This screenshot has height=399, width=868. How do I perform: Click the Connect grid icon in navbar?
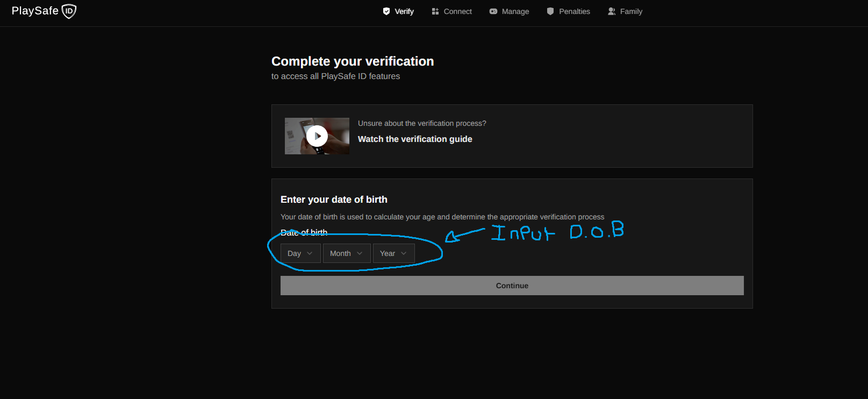click(435, 11)
